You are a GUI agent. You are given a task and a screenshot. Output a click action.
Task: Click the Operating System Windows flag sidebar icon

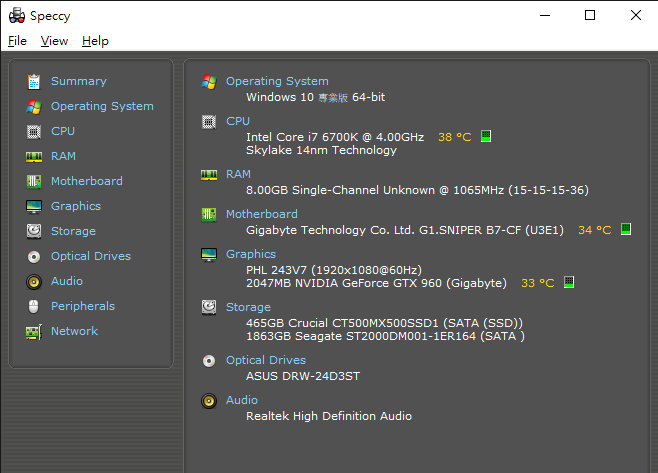tap(34, 107)
